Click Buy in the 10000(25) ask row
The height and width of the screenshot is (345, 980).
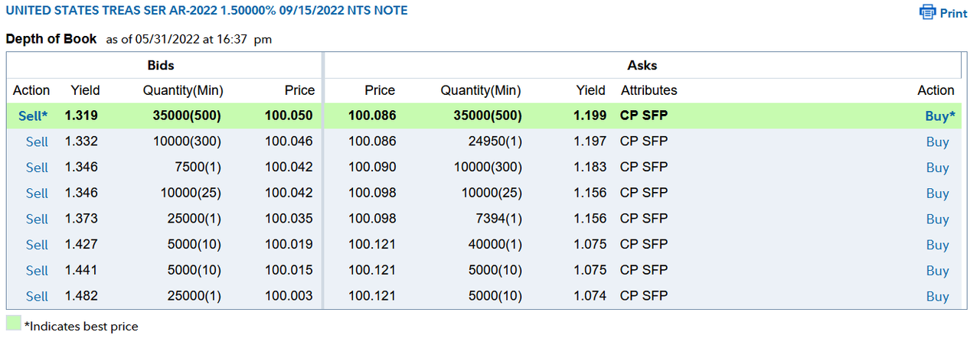coord(937,194)
